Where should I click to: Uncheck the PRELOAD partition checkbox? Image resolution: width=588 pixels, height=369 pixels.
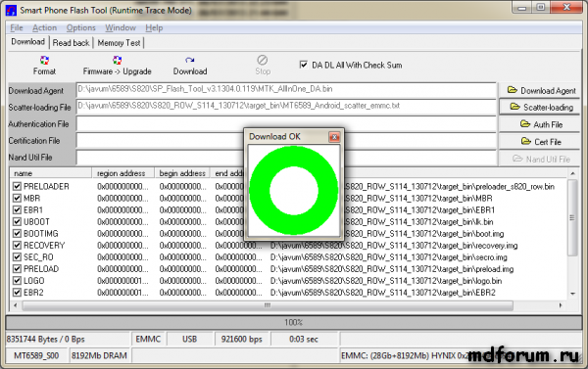point(17,269)
